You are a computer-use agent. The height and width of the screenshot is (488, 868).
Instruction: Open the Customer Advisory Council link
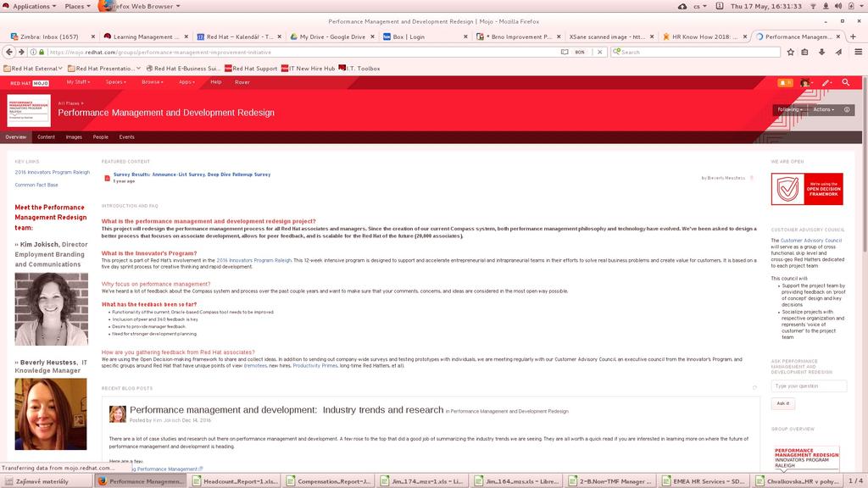pos(811,241)
